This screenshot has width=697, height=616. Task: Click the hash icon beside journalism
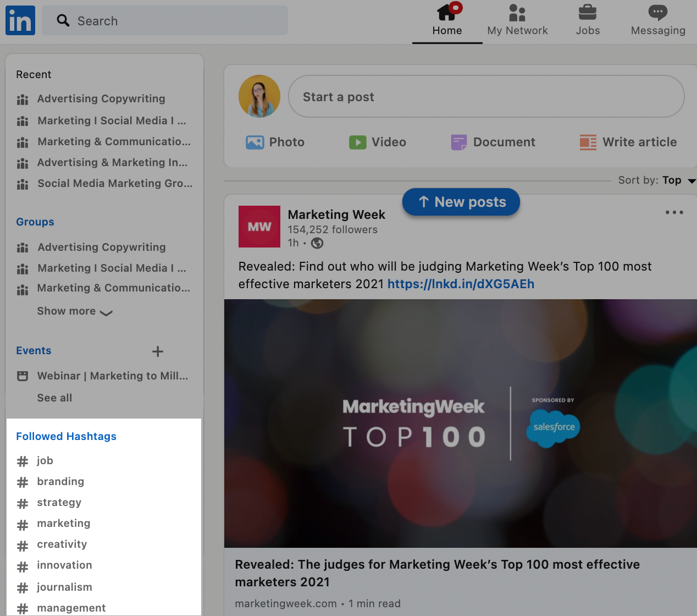23,588
